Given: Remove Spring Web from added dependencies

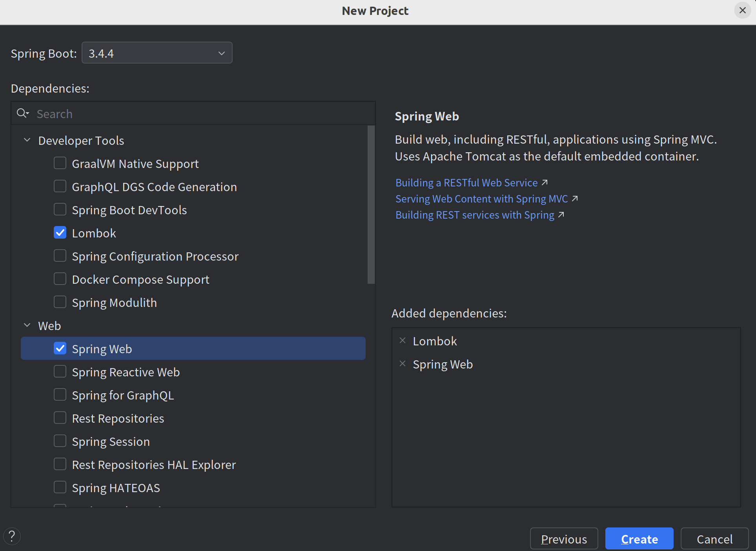Looking at the screenshot, I should tap(402, 364).
